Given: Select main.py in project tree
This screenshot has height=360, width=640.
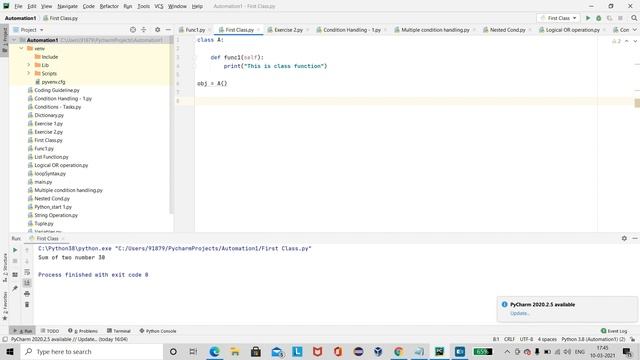Looking at the screenshot, I should 43,182.
